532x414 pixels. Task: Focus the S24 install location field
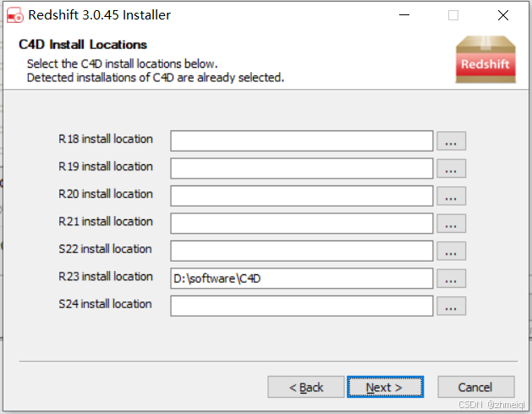pos(302,306)
